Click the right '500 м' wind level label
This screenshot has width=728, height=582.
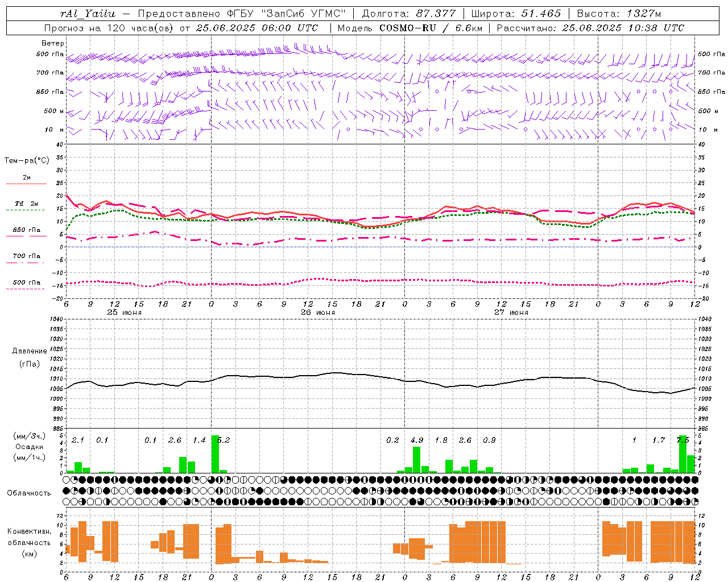(708, 111)
